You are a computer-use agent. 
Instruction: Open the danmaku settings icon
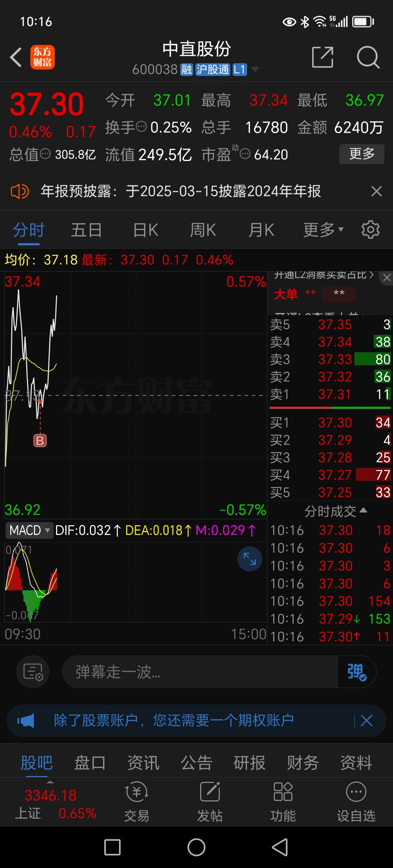click(33, 672)
